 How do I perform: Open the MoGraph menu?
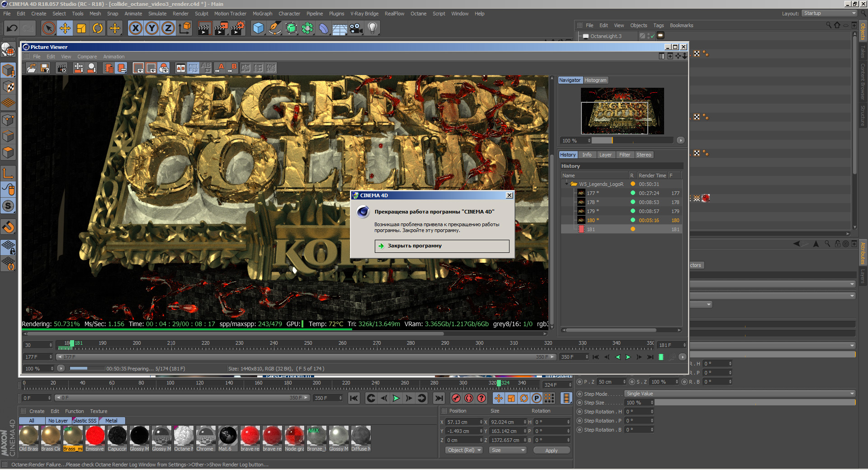point(262,14)
